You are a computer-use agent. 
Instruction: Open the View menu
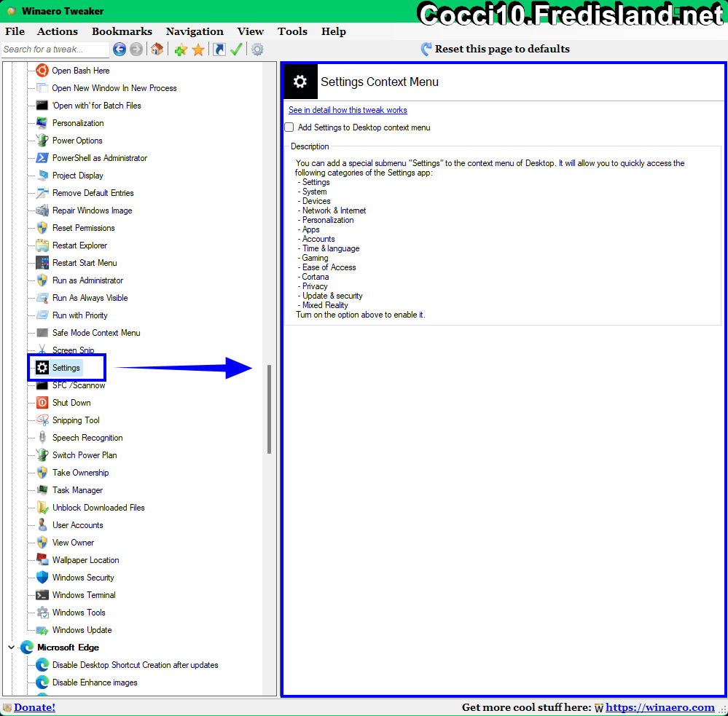pyautogui.click(x=250, y=31)
